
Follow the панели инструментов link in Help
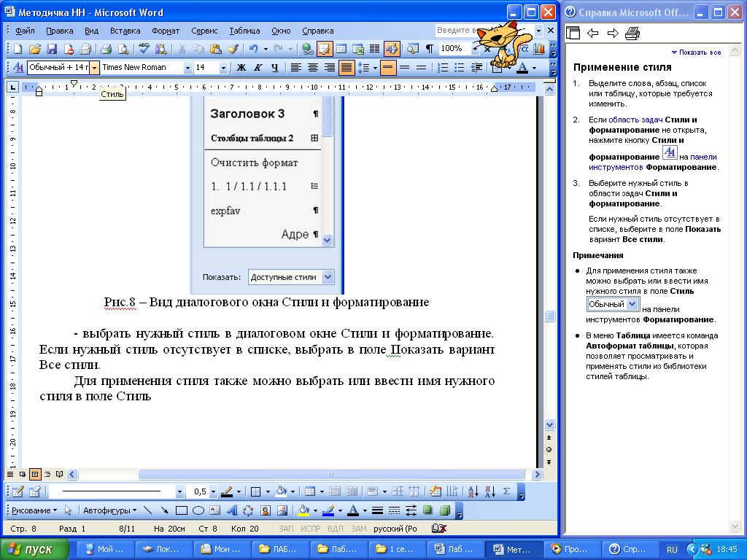point(653,162)
